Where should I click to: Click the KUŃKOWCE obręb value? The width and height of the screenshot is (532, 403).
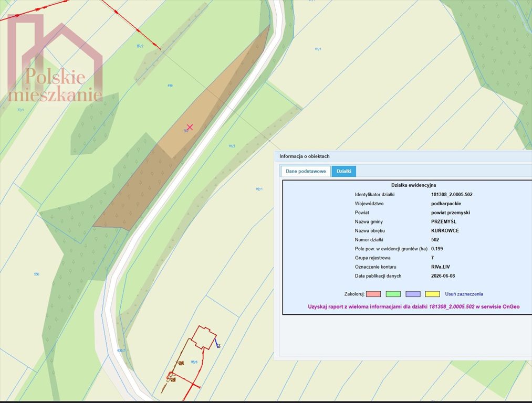[445, 231]
